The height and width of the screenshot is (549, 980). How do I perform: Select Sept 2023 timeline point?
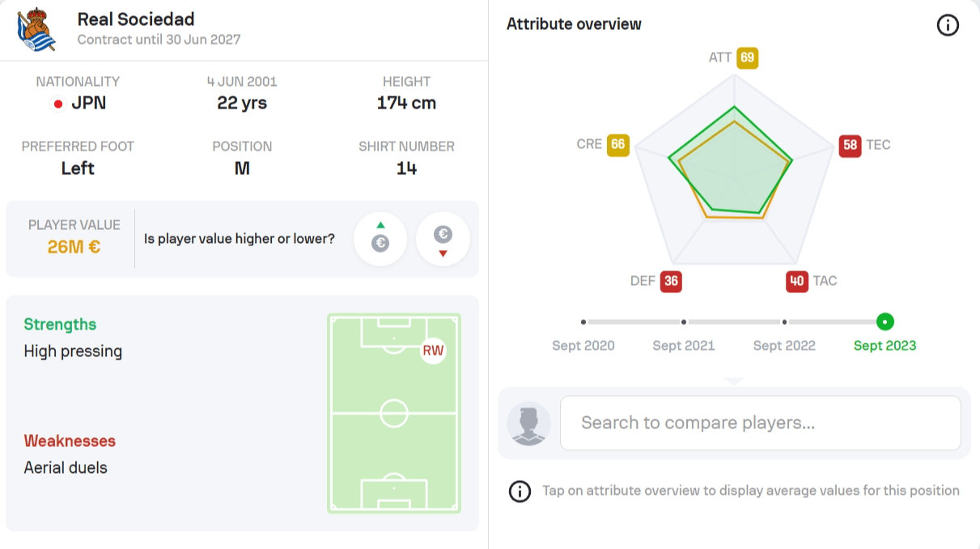point(885,322)
